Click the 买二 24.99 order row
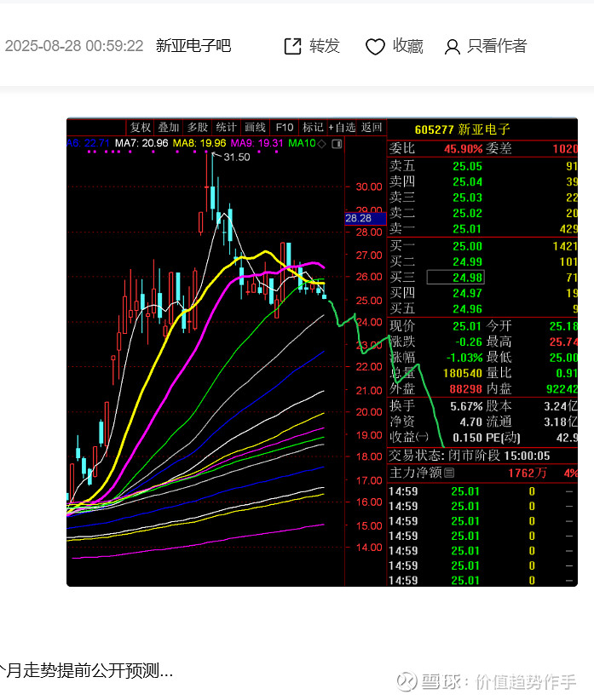Viewport: 594px width, 700px height. coord(482,261)
